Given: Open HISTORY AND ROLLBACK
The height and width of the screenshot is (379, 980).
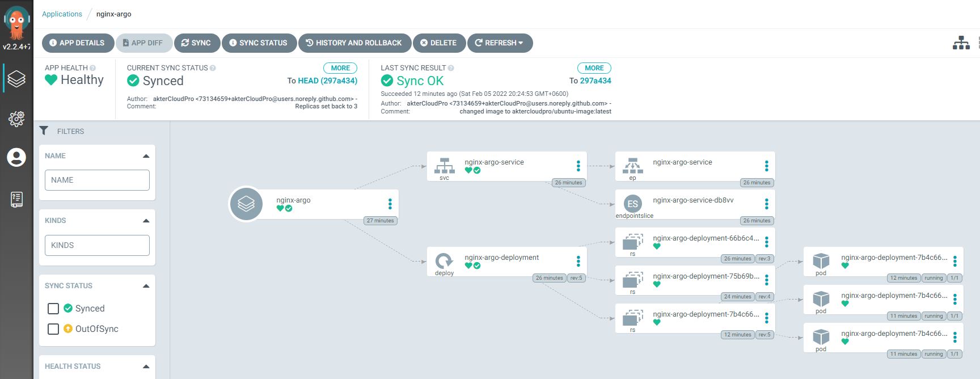Looking at the screenshot, I should (354, 43).
